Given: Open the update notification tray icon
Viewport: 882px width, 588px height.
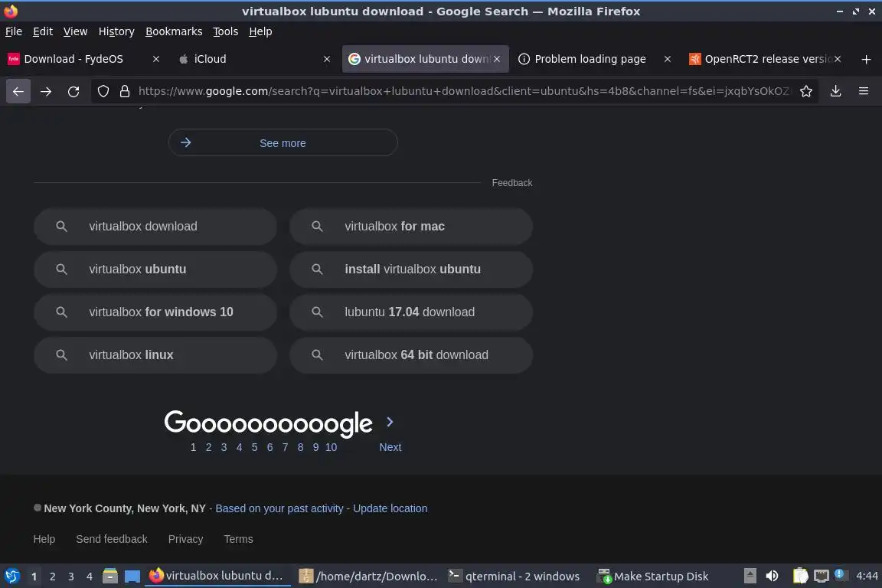Looking at the screenshot, I should [839, 574].
